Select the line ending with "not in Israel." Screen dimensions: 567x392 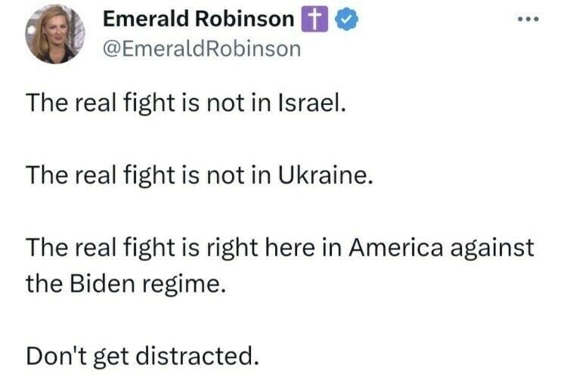pos(186,103)
